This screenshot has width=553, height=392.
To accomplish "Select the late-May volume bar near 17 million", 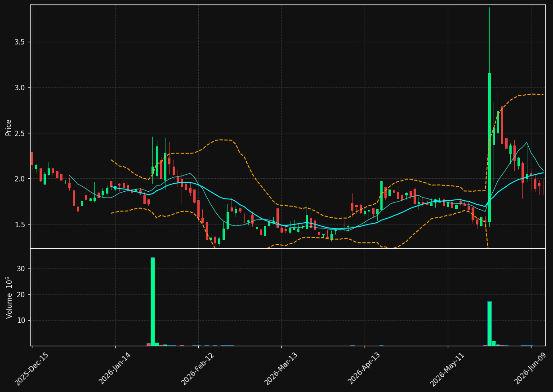I will tap(490, 323).
